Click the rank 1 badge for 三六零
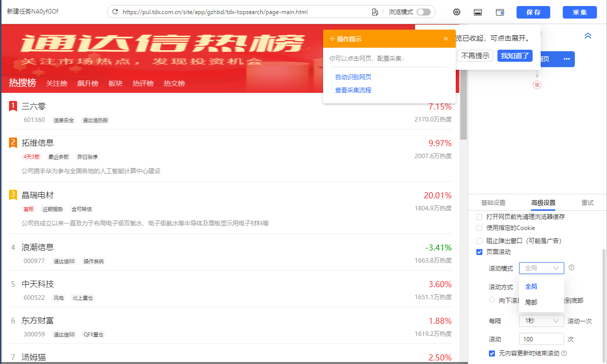Image resolution: width=607 pixels, height=364 pixels. coord(13,106)
